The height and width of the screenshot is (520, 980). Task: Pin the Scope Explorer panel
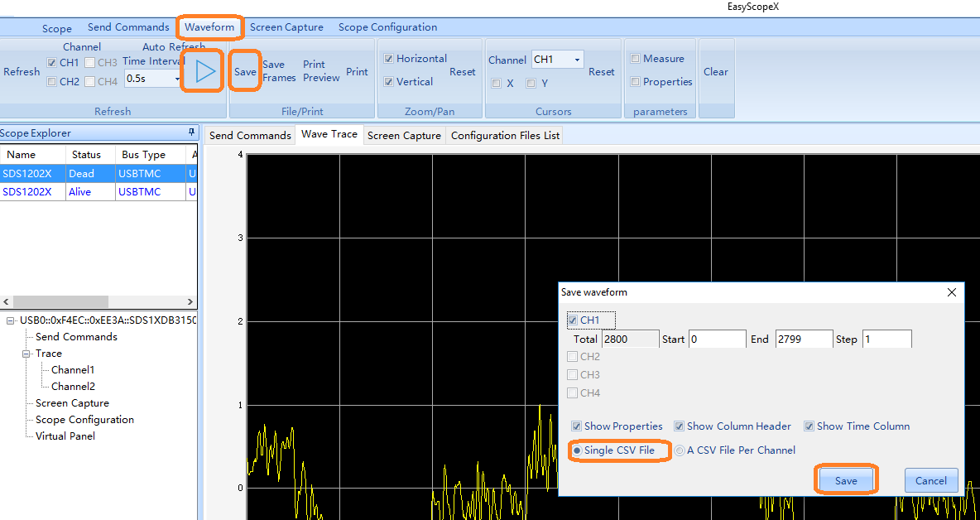192,133
